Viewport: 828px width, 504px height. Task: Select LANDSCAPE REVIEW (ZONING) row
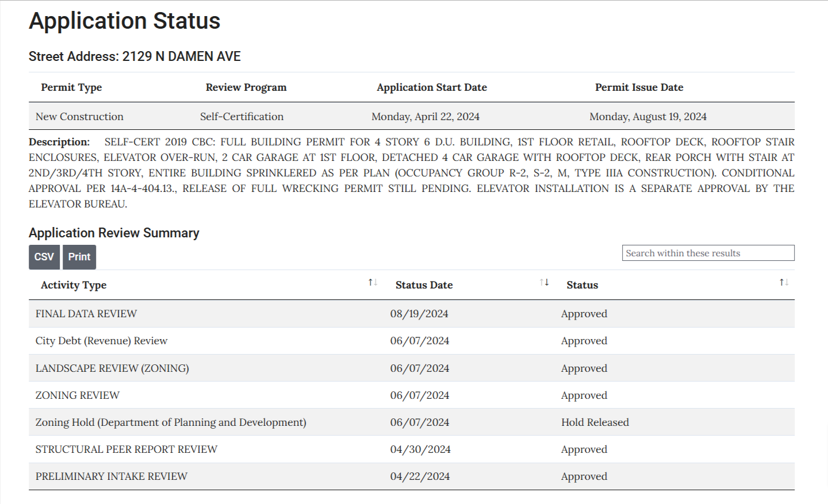coord(412,368)
